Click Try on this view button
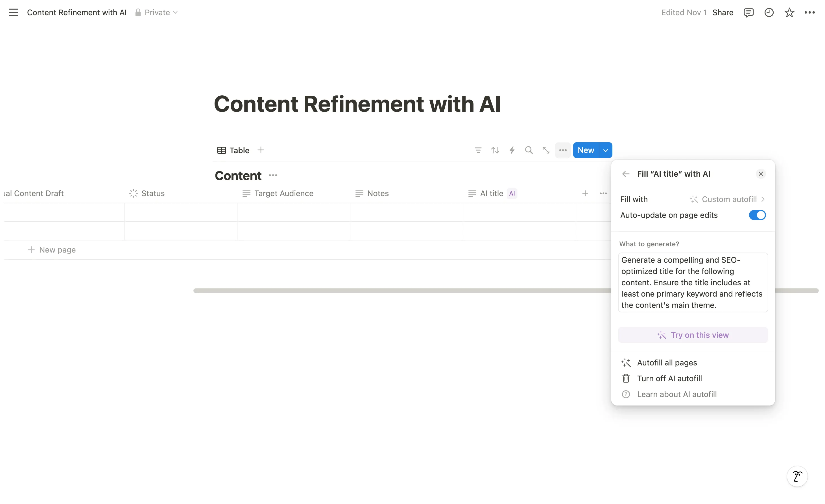 tap(693, 335)
